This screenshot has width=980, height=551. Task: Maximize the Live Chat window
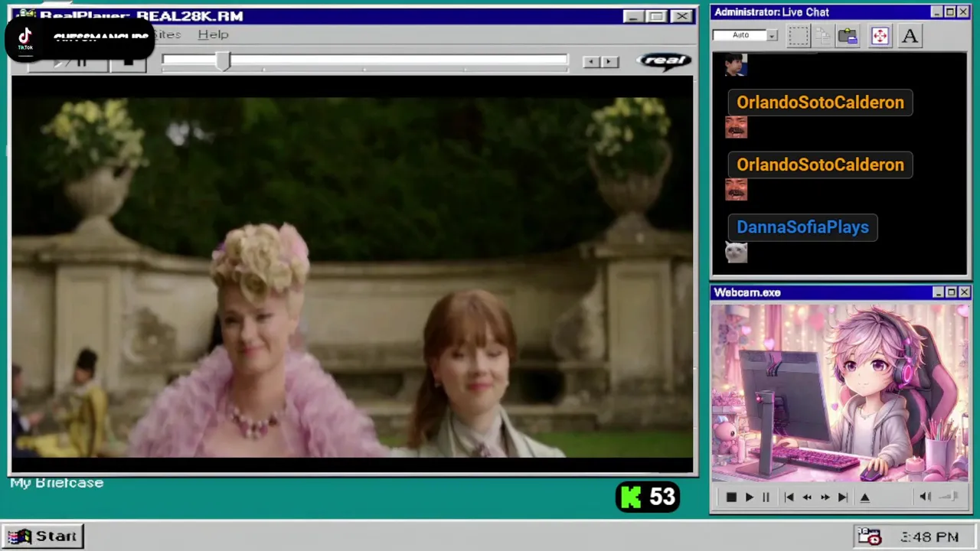(950, 12)
